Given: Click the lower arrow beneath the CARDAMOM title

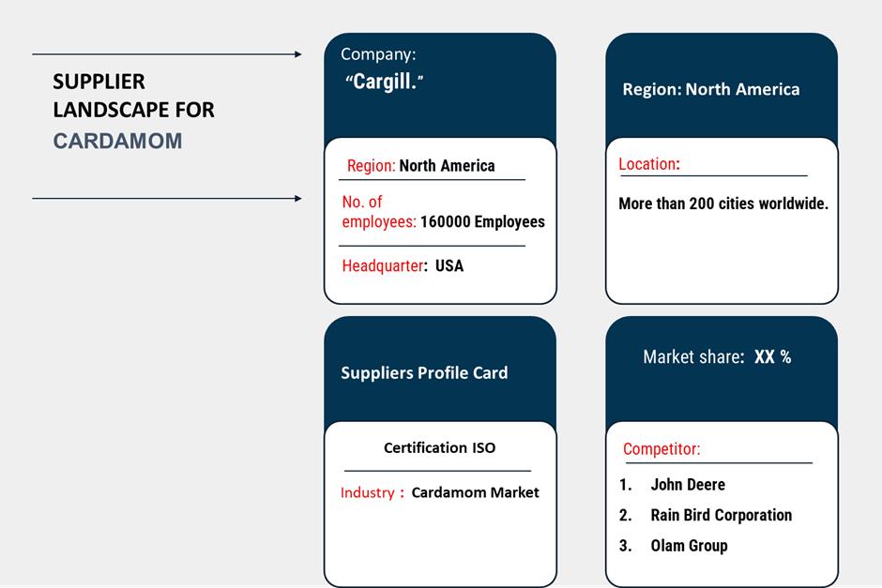Looking at the screenshot, I should (x=167, y=199).
